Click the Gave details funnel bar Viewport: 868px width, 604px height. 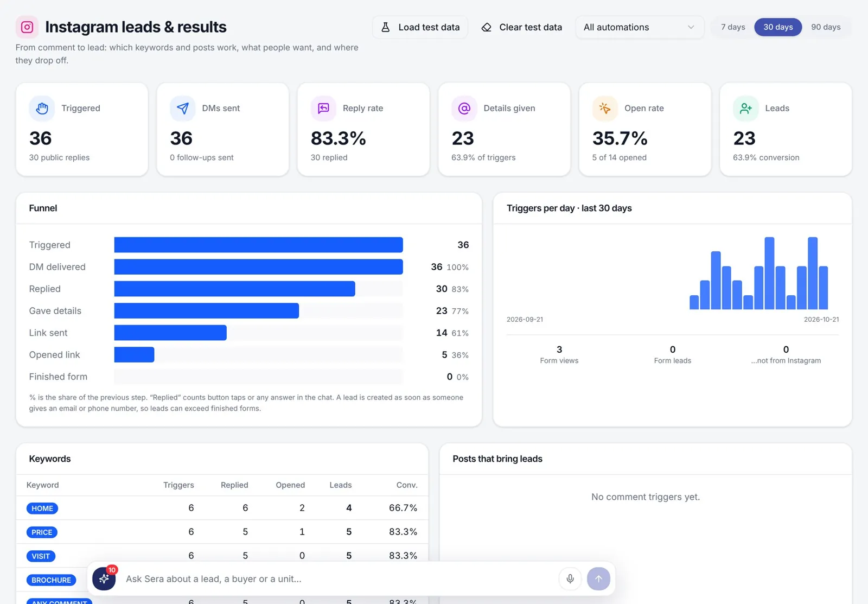pyautogui.click(x=206, y=310)
